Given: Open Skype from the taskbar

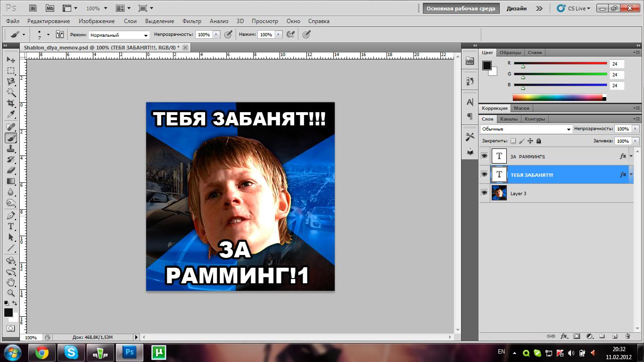Looking at the screenshot, I should [71, 353].
